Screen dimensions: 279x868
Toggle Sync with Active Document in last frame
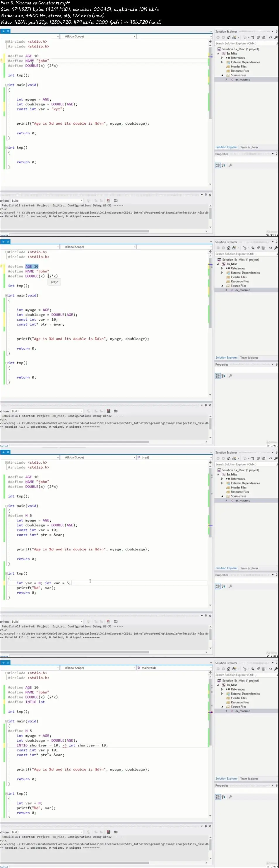pyautogui.click(x=253, y=669)
